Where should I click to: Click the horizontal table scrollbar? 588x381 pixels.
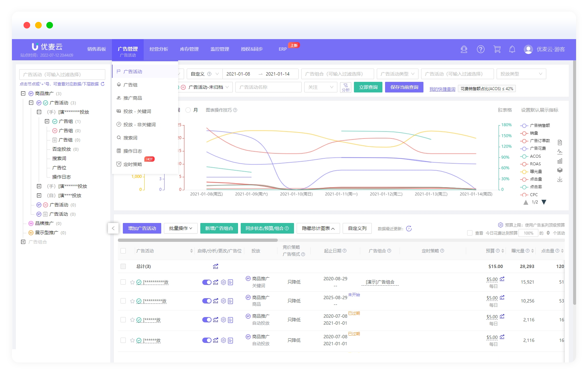pos(198,240)
